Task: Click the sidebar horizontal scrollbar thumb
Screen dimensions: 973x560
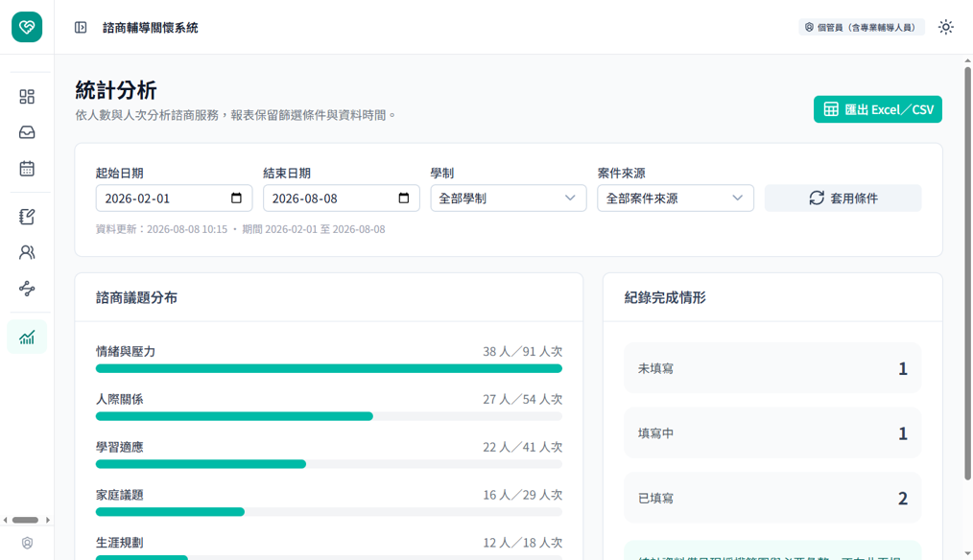Action: (26, 520)
